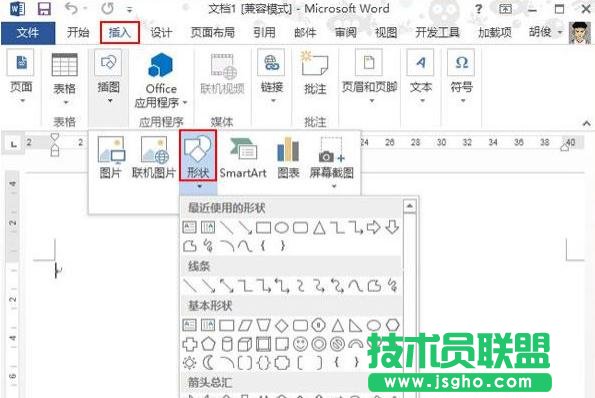Click the tab stop selector L on ruler

pyautogui.click(x=13, y=144)
